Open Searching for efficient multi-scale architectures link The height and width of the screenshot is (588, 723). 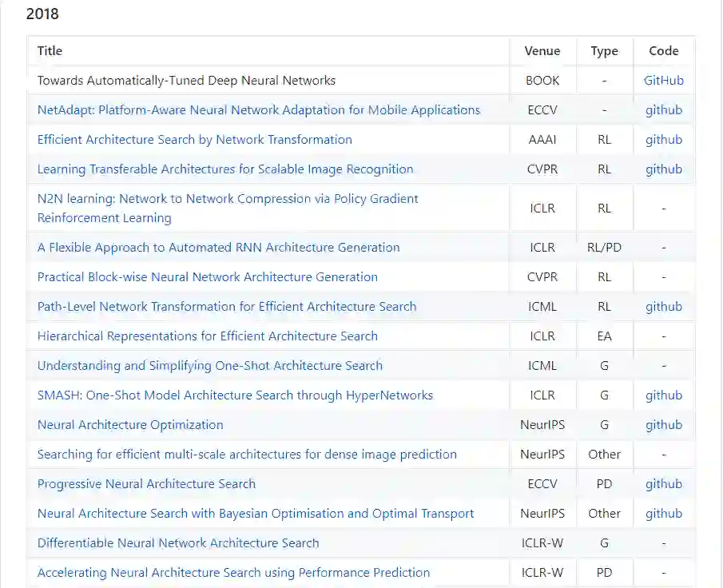[247, 455]
